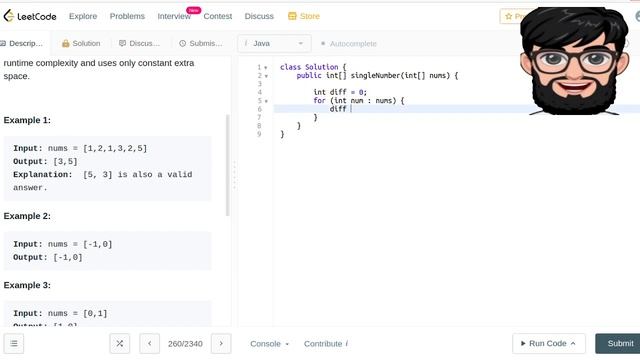Open the problem list menu icon
640x360 pixels.
[14, 344]
